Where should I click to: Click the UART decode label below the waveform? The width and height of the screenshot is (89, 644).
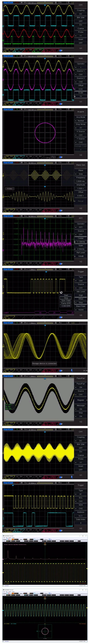7,312
